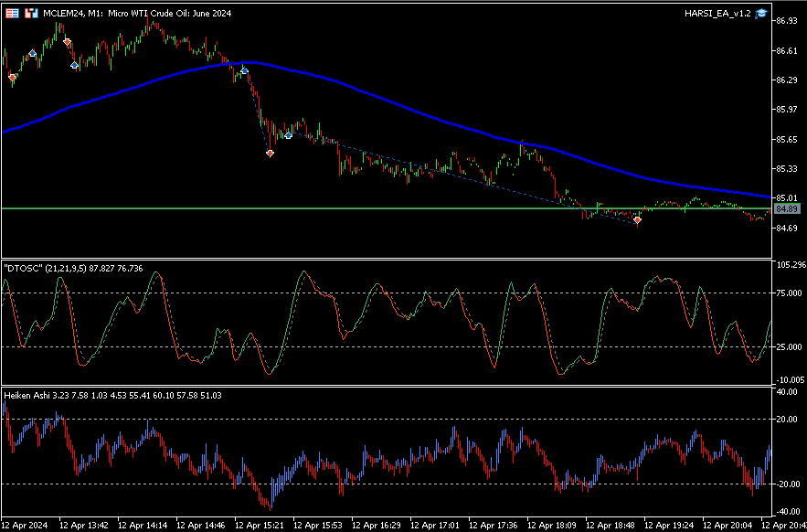Select the first red sell arrow at the chart's left edge
This screenshot has height=532, width=807.
point(12,78)
